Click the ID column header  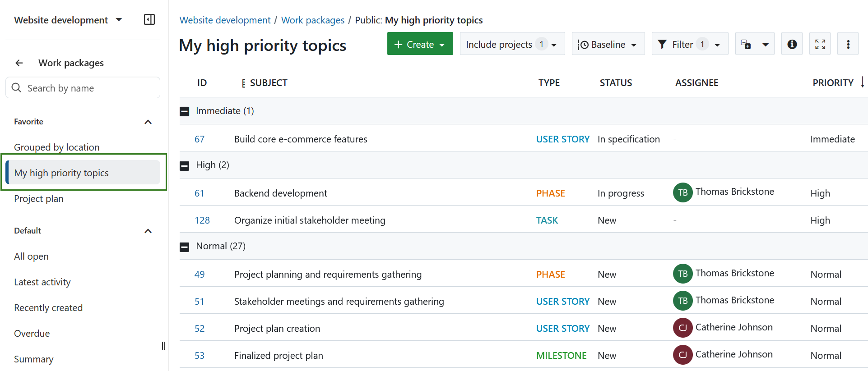coord(202,83)
